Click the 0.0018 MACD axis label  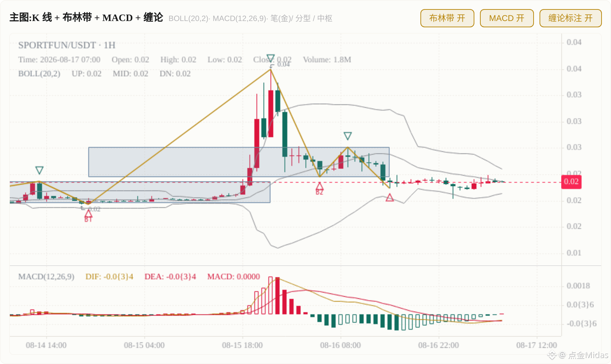click(578, 286)
